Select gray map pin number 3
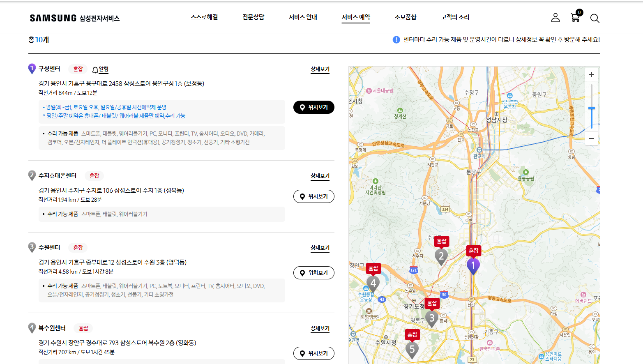This screenshot has width=643, height=364. [x=431, y=318]
